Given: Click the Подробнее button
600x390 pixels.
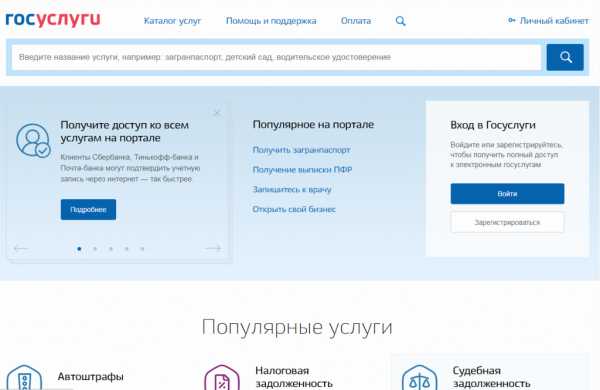Looking at the screenshot, I should pos(88,209).
